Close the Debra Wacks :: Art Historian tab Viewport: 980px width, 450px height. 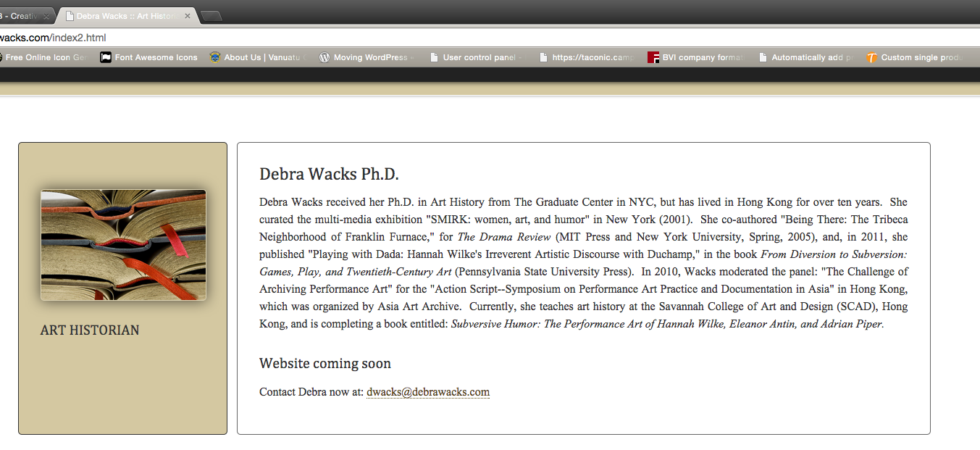click(x=188, y=16)
